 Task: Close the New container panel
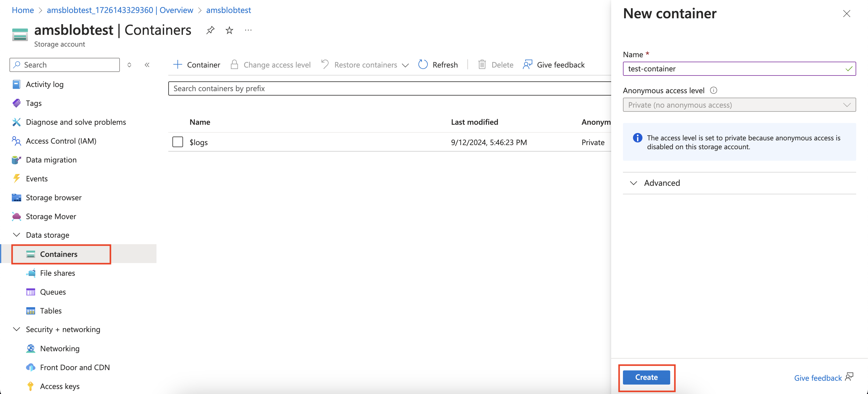point(846,14)
